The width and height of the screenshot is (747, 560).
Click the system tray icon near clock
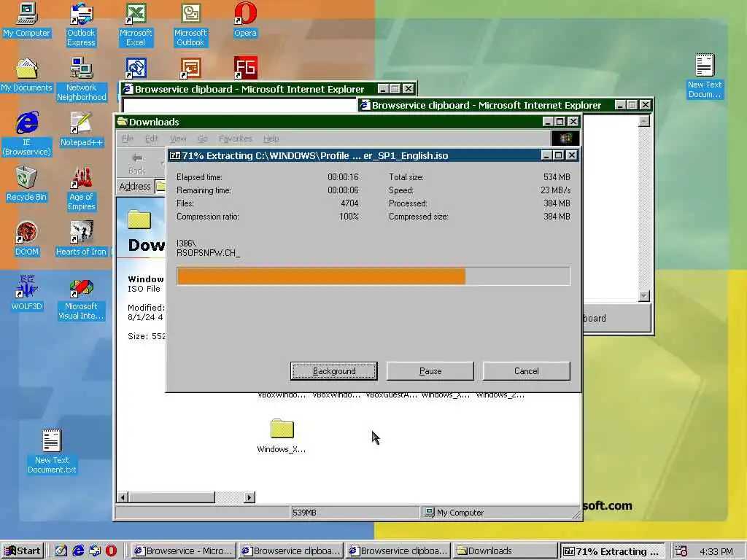pos(681,551)
